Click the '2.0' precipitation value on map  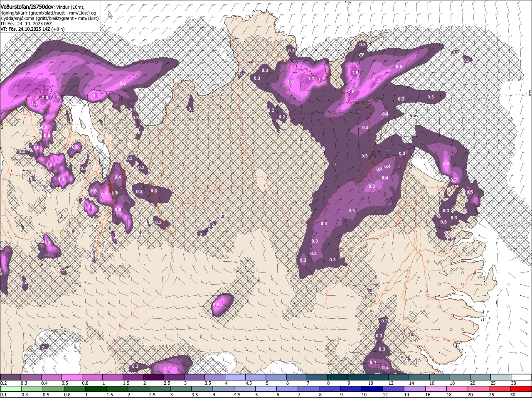coord(45,98)
